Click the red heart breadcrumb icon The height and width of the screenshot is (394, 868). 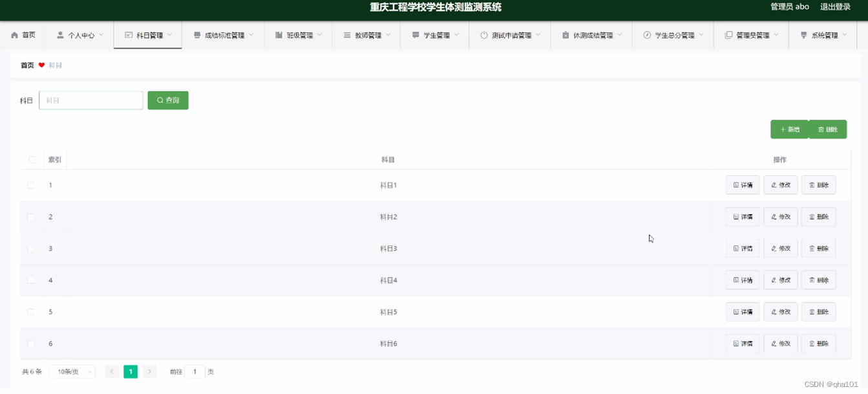[41, 65]
